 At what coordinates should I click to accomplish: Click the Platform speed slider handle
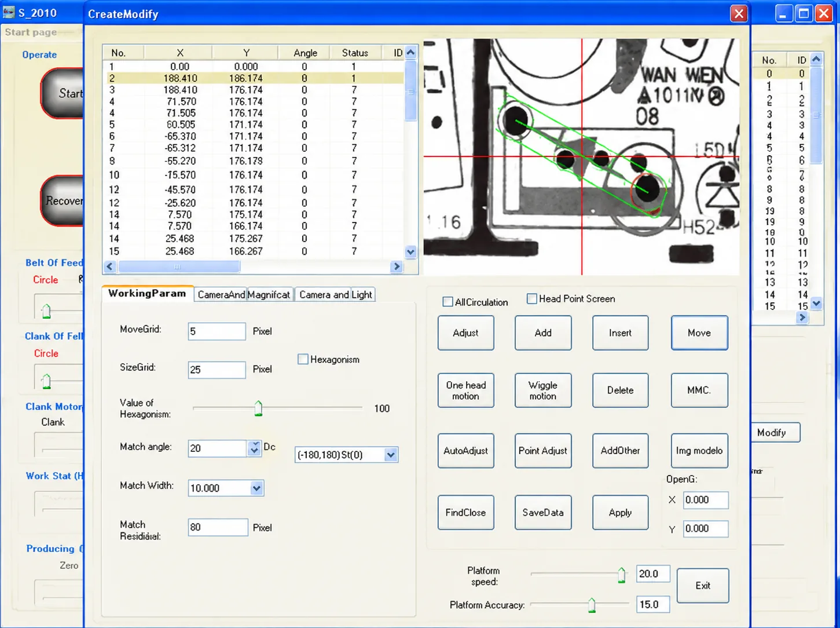(x=621, y=575)
